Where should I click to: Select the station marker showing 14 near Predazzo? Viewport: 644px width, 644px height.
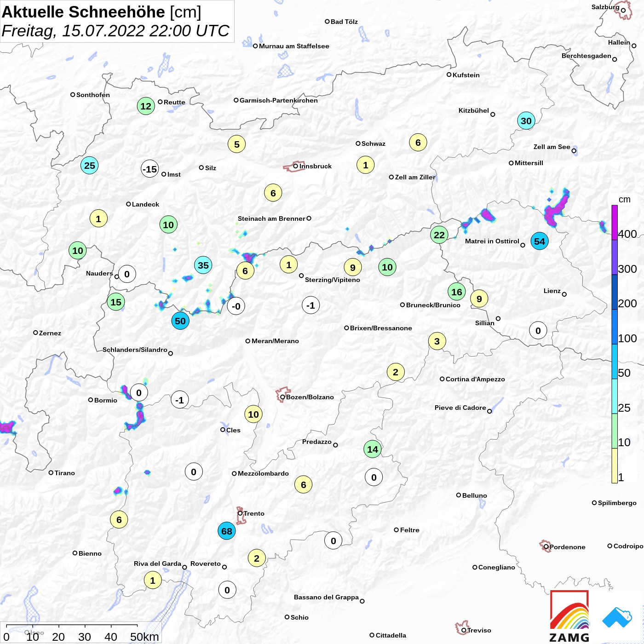coord(373,449)
